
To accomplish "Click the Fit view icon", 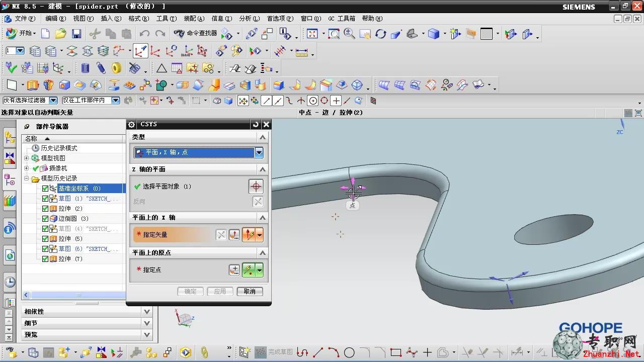I will pos(312,34).
